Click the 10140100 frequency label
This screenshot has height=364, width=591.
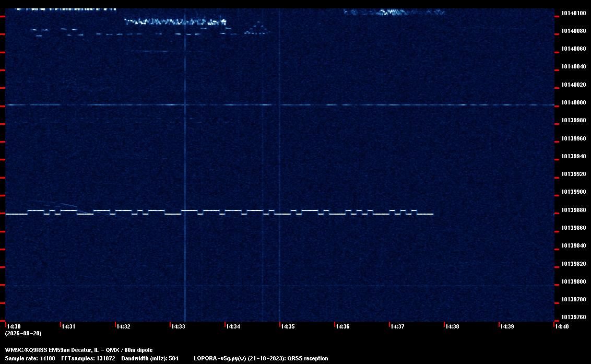click(x=574, y=13)
